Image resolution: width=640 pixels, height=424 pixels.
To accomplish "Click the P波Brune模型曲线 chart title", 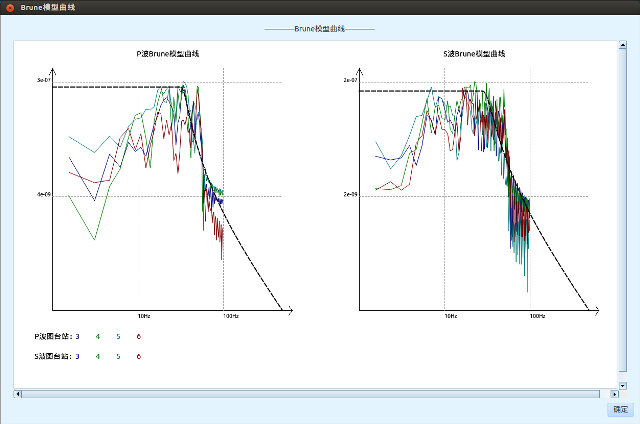I will [x=167, y=53].
